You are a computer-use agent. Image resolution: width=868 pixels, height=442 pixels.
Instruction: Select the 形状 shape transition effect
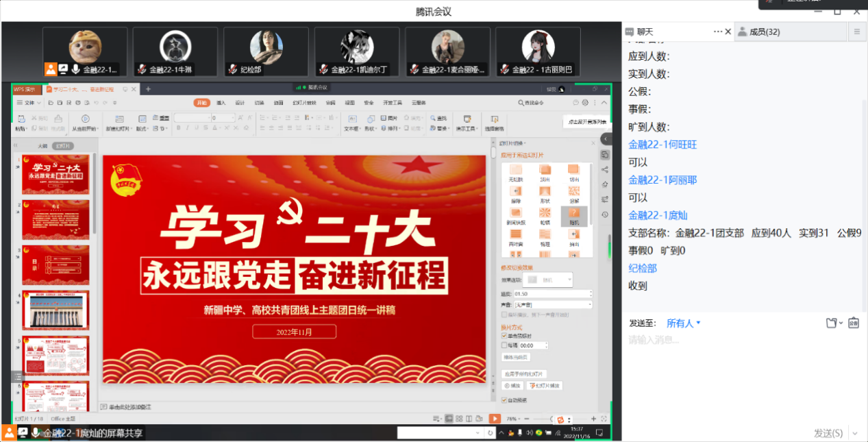[545, 193]
